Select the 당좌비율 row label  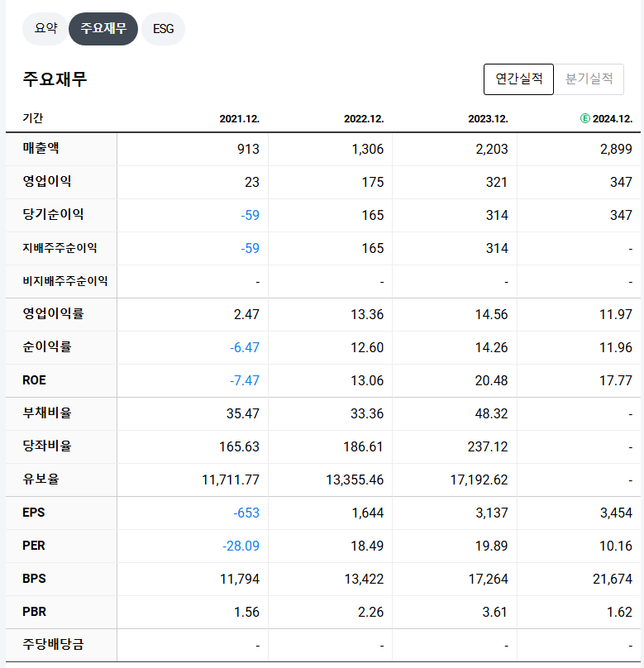(x=47, y=446)
